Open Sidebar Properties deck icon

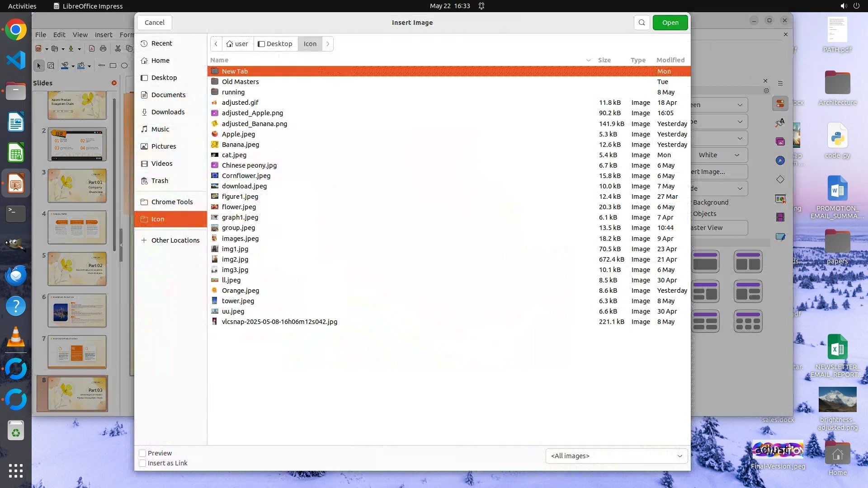pyautogui.click(x=780, y=104)
